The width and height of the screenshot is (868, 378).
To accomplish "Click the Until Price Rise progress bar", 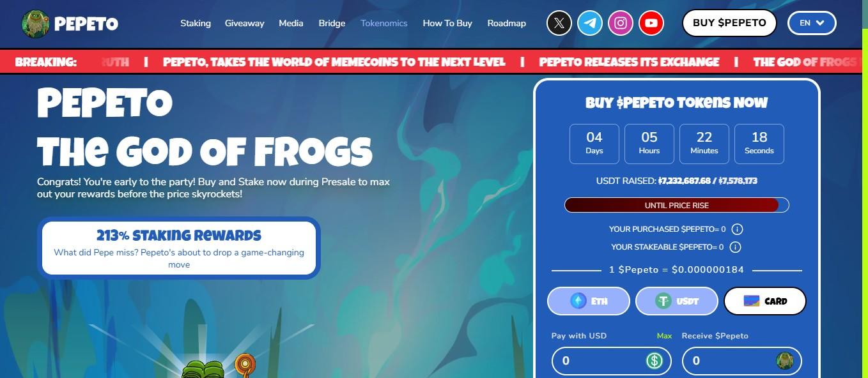I will coord(677,205).
